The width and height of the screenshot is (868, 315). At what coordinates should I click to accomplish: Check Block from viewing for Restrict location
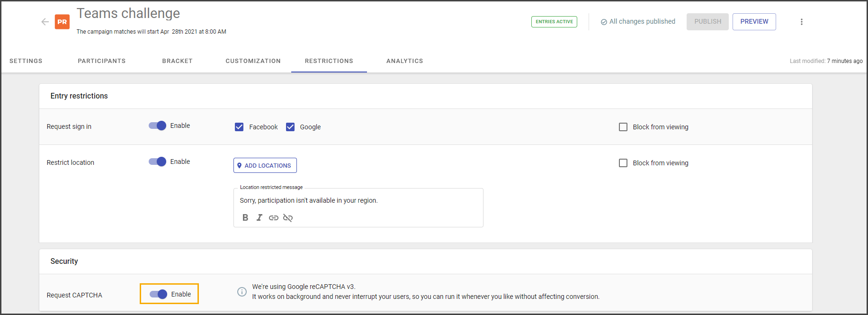tap(623, 163)
